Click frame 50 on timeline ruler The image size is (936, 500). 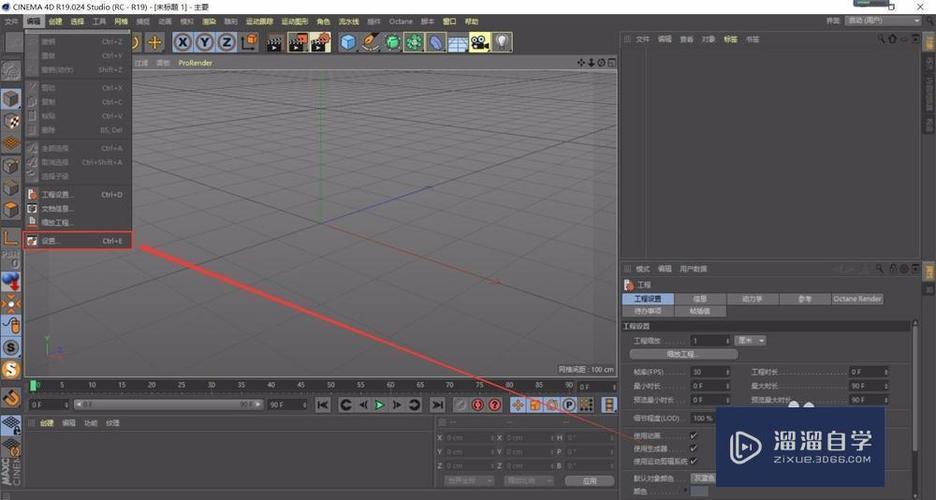click(x=330, y=385)
